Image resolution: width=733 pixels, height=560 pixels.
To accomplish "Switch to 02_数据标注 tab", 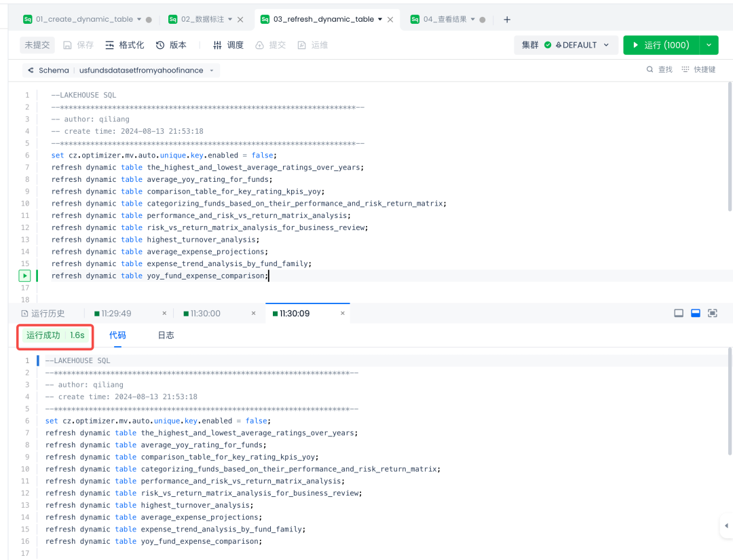I will 202,19.
